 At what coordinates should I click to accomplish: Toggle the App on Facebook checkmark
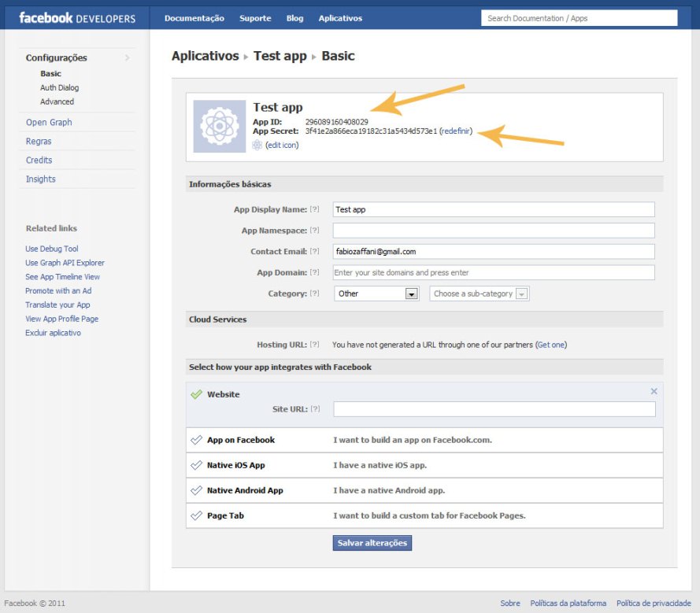pos(196,440)
